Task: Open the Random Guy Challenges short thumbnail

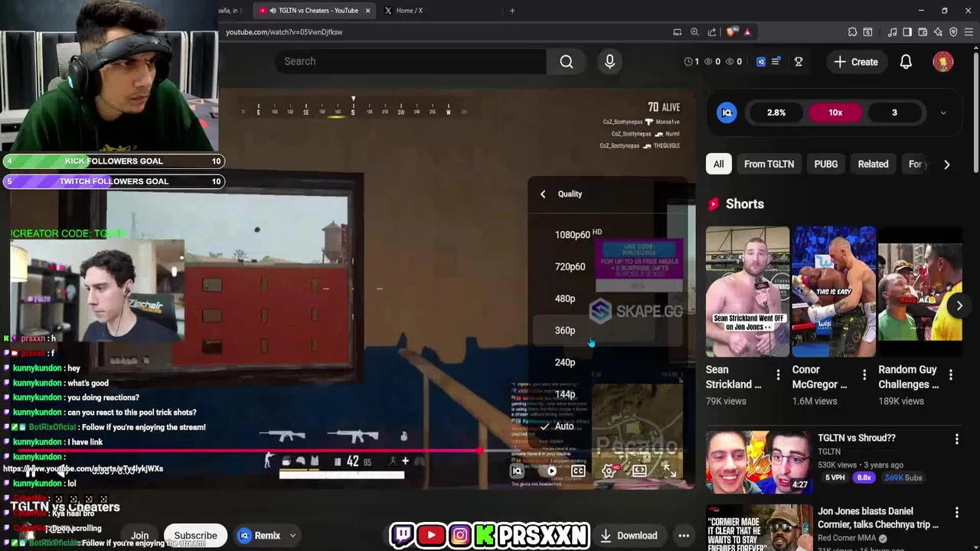Action: pos(920,292)
